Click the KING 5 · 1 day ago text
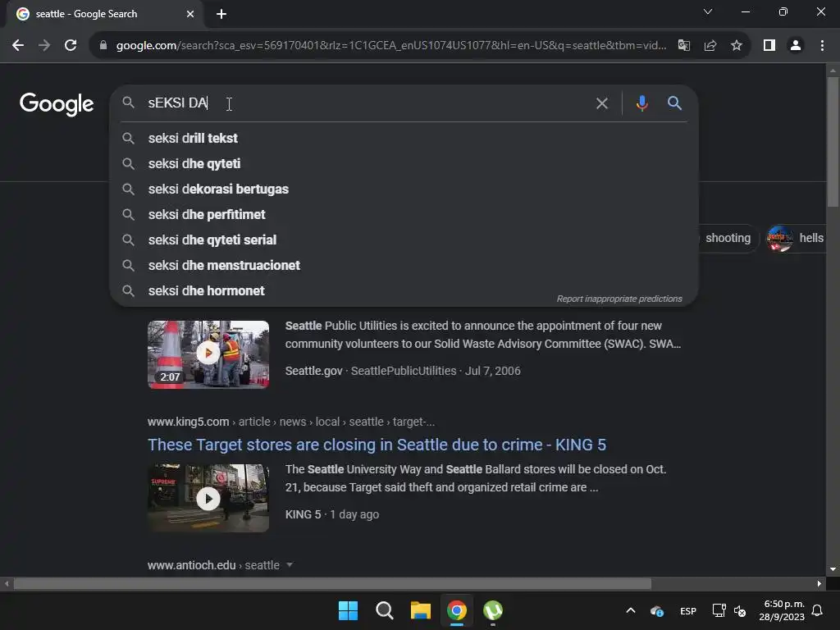840x630 pixels. (332, 514)
